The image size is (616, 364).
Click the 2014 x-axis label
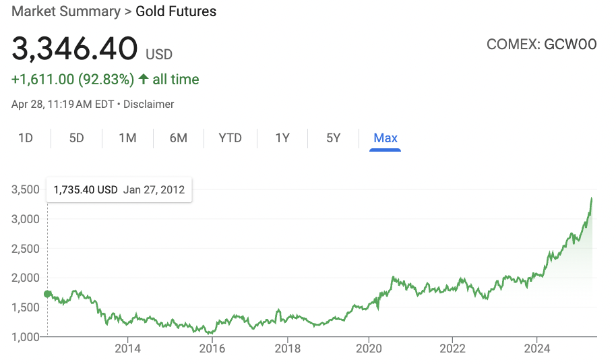127,348
